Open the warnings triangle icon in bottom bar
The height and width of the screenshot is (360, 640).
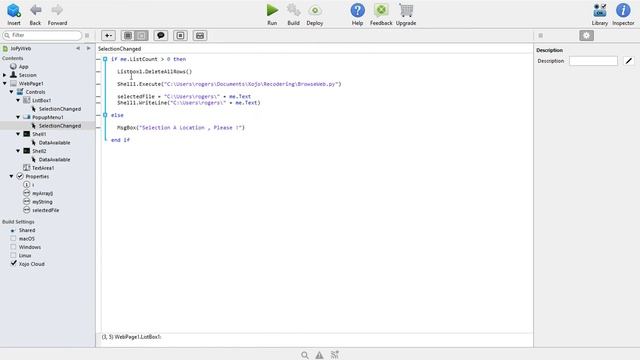[319, 355]
